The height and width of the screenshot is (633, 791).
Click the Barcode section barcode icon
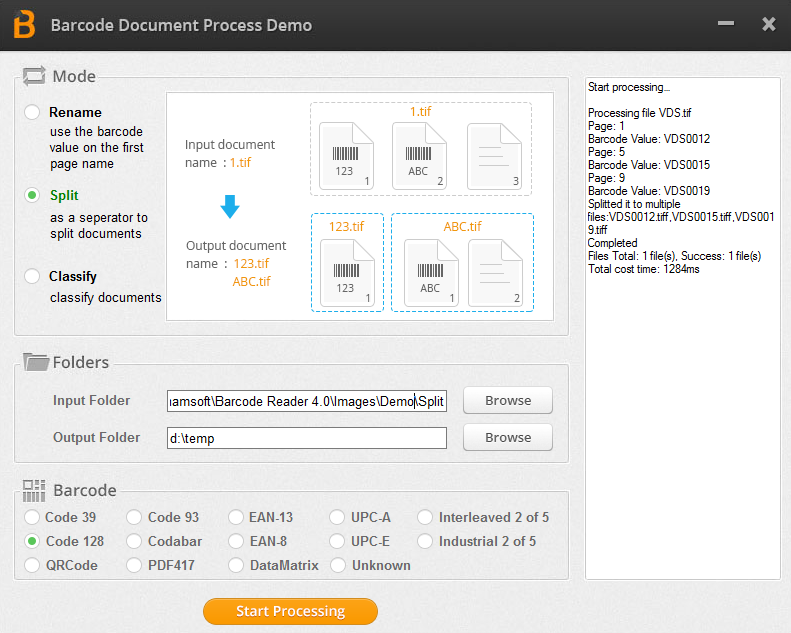pos(34,490)
